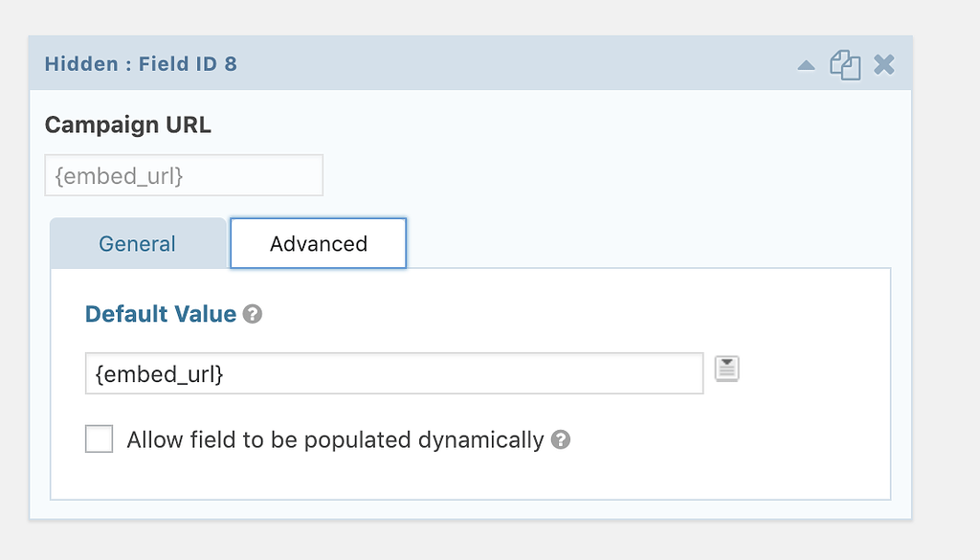This screenshot has width=980, height=560.
Task: Click the Campaign URL embed_url field
Action: (x=183, y=175)
